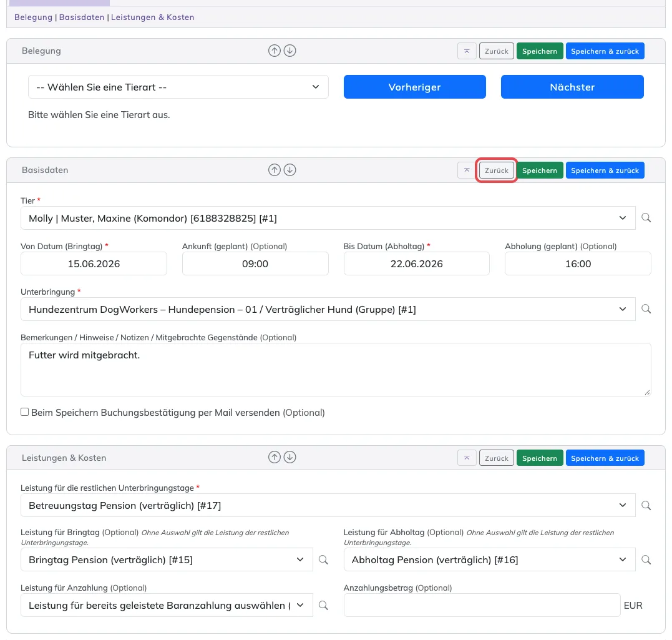Click Speichern & zurück in Leistungen & Kosten
Viewport: 672px width, 640px height.
[x=605, y=458]
